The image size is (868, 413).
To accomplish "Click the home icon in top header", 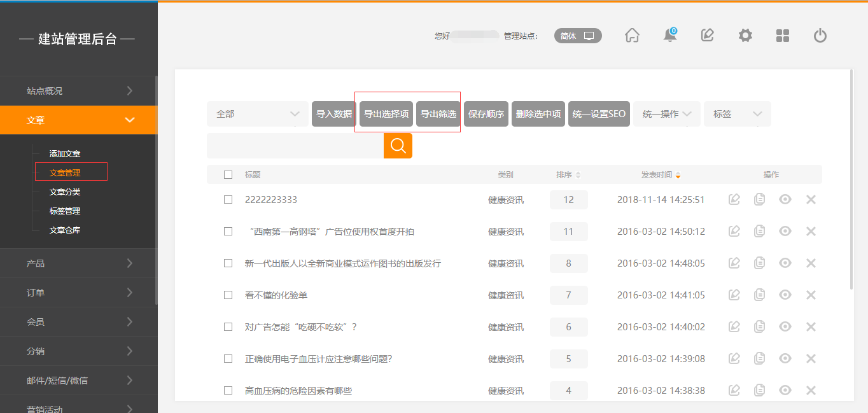I will pyautogui.click(x=632, y=36).
